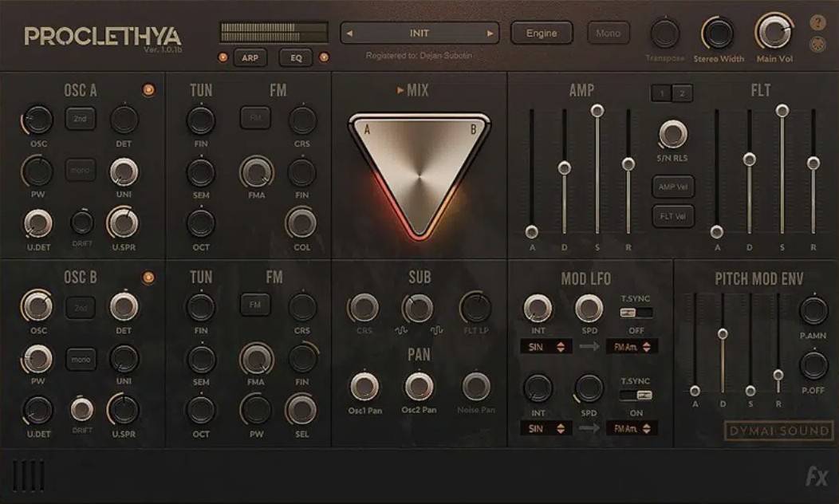The image size is (839, 504).
Task: Click the INIT preset name display
Action: [419, 33]
